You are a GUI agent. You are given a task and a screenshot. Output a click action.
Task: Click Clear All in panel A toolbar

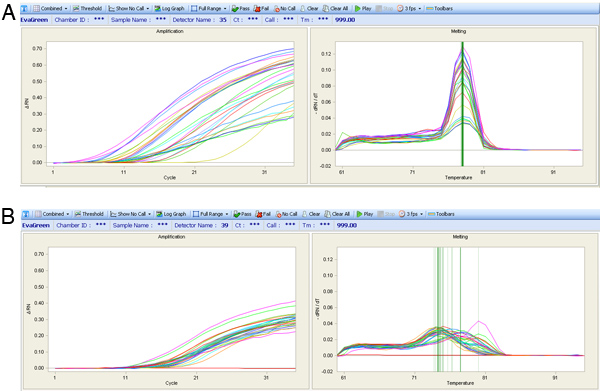click(x=335, y=8)
